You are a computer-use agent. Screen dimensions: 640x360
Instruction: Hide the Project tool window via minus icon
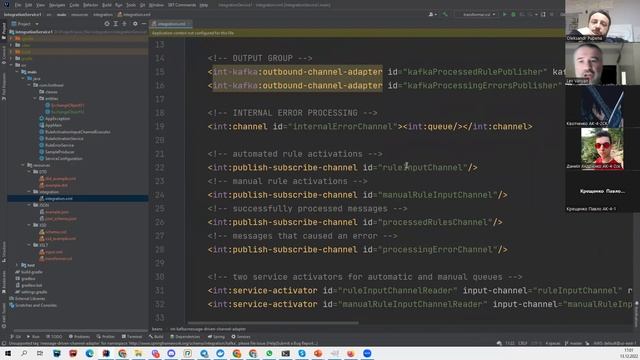[x=144, y=24]
